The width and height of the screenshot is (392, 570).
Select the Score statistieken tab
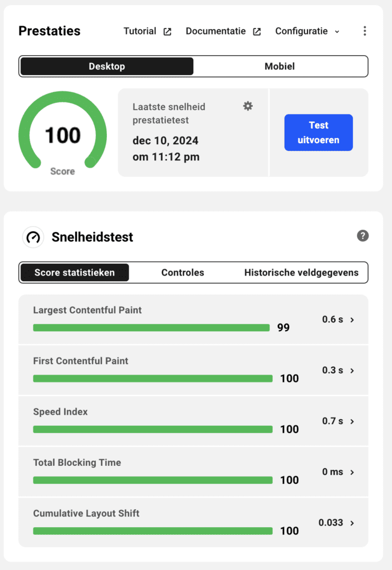pos(75,273)
